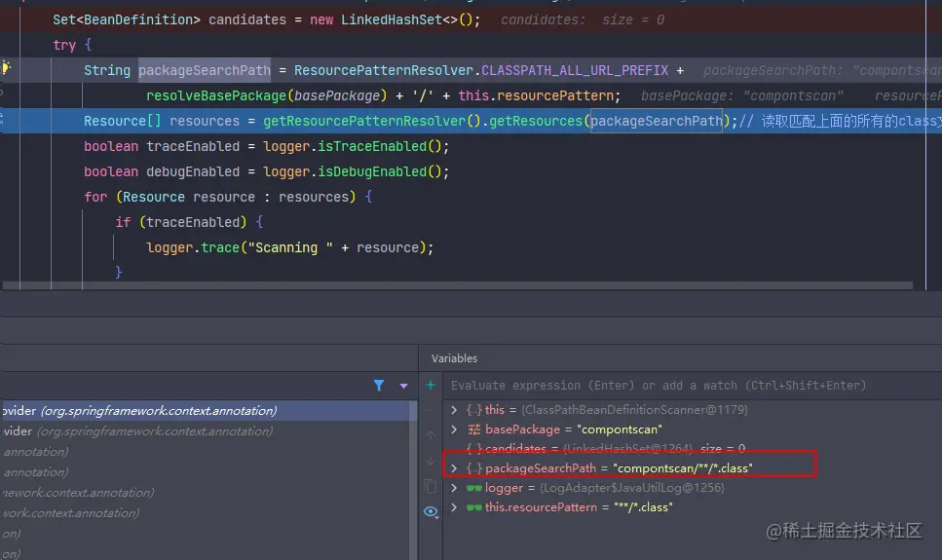Click the logger.trace statement
The height and width of the screenshot is (560, 942).
click(x=289, y=247)
